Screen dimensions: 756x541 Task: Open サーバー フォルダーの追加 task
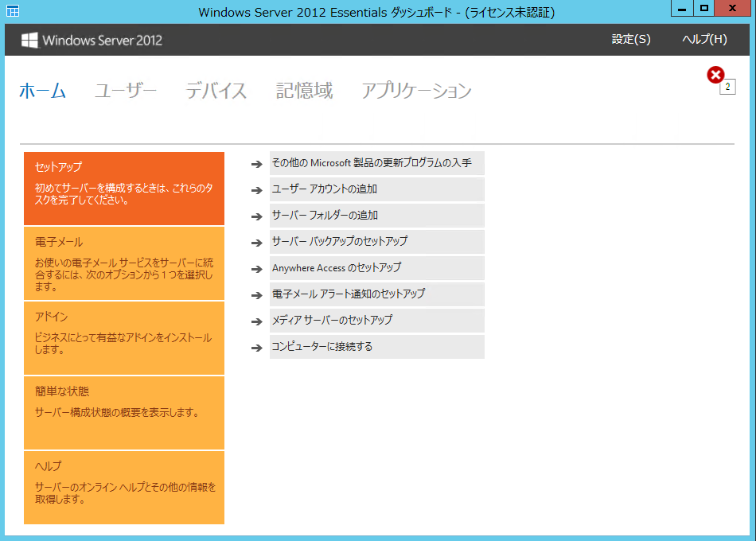coord(377,216)
